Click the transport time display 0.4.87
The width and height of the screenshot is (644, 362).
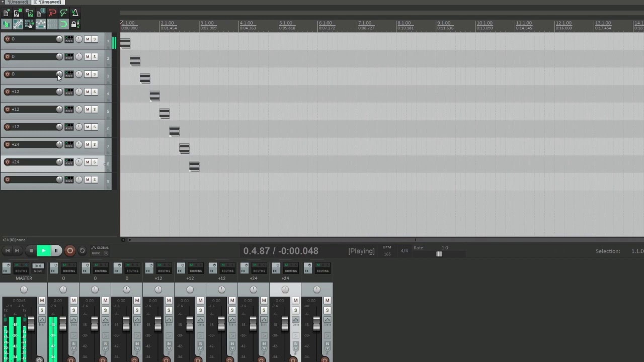(x=281, y=251)
